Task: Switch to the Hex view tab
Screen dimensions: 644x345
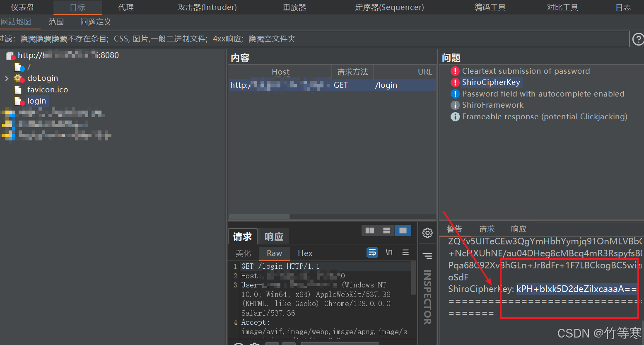Action: [305, 253]
